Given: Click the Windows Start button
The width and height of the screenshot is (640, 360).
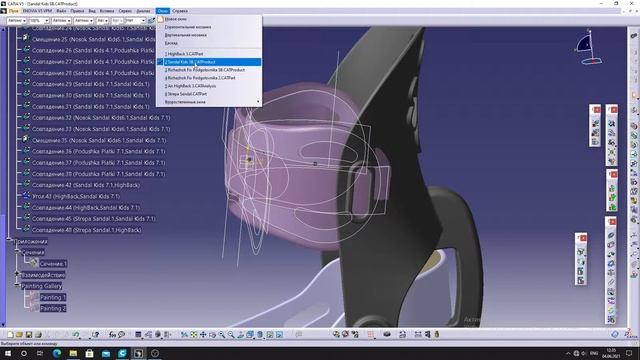Looking at the screenshot, I should click(x=8, y=353).
